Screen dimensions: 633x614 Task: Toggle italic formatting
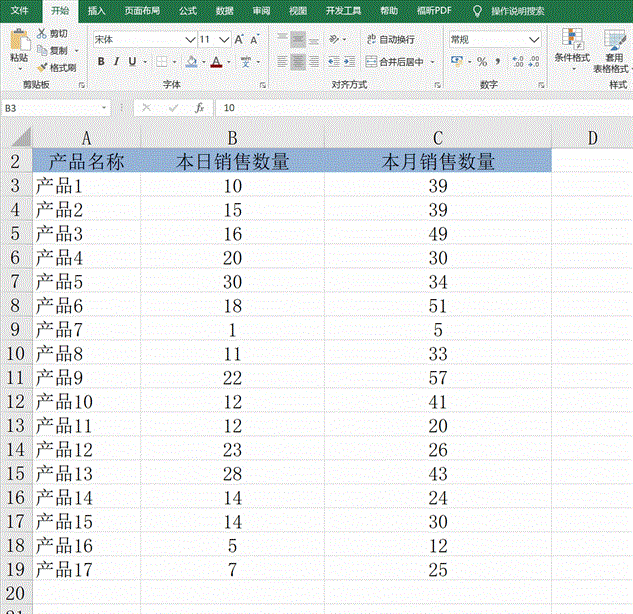coord(117,62)
